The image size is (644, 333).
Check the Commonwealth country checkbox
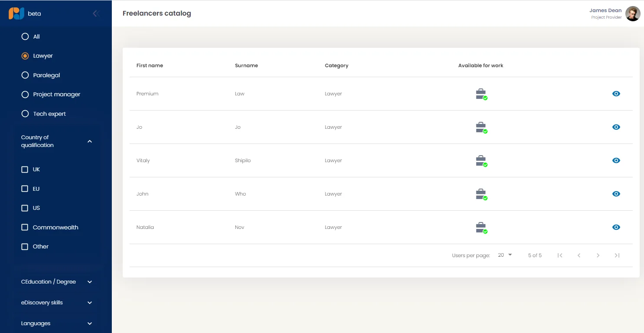point(25,227)
